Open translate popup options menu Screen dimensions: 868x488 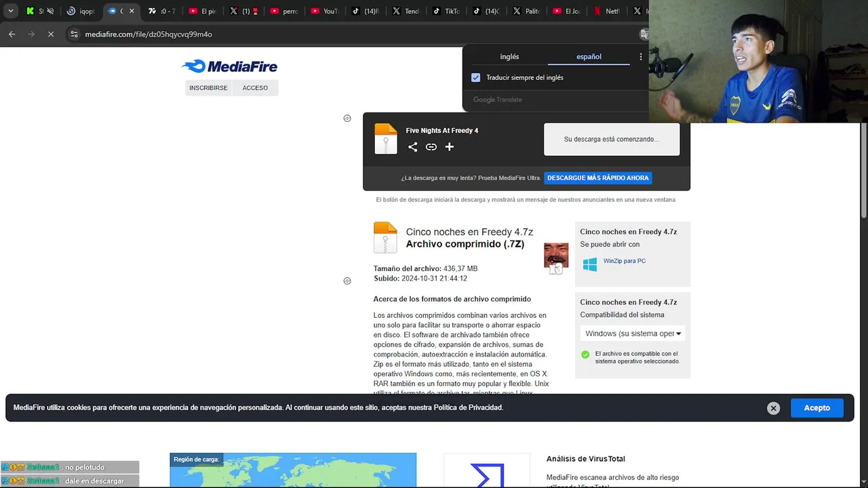coord(641,57)
